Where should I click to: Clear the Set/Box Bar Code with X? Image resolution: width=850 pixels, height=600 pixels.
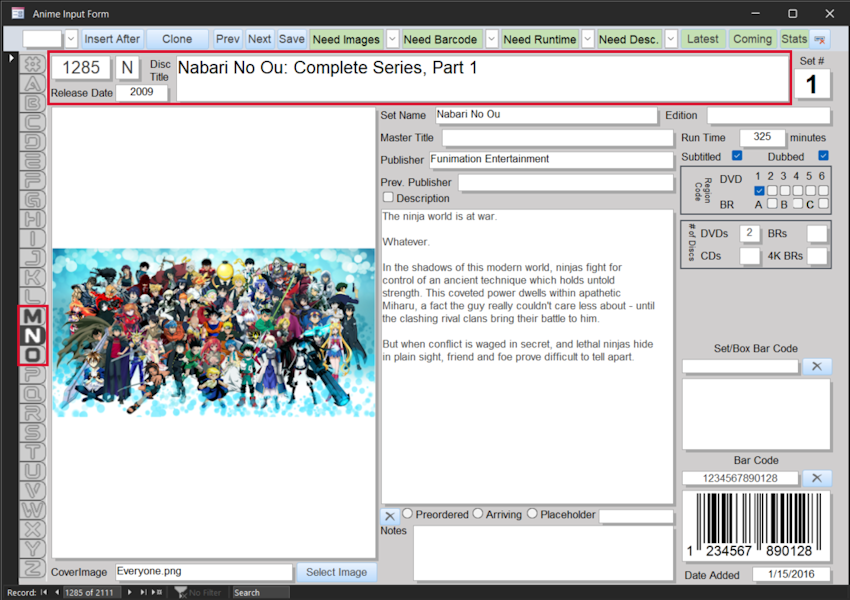pos(817,367)
